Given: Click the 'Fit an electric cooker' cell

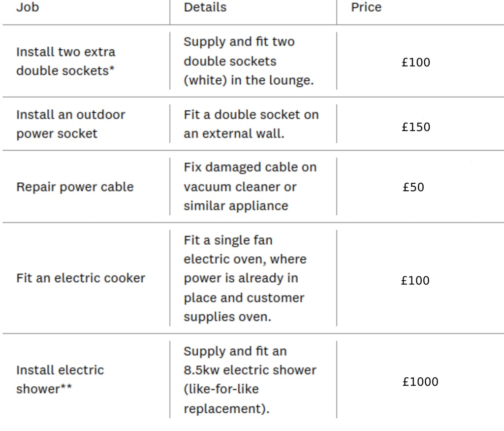Looking at the screenshot, I should click(81, 278).
